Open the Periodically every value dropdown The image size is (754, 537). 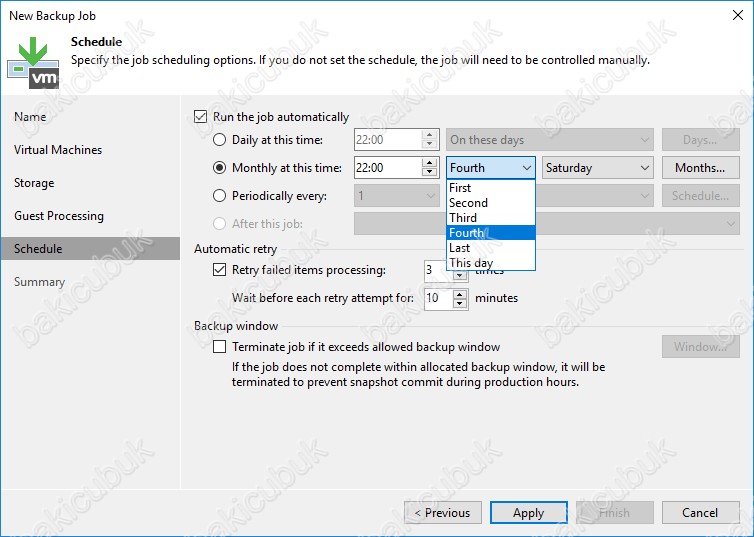(396, 196)
